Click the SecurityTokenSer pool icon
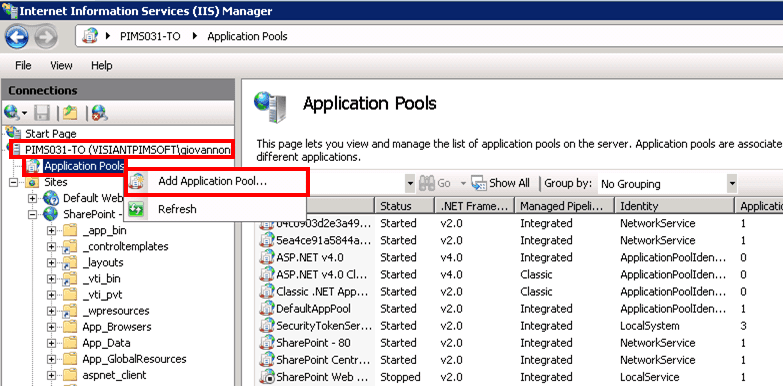783x386 pixels. [x=267, y=326]
